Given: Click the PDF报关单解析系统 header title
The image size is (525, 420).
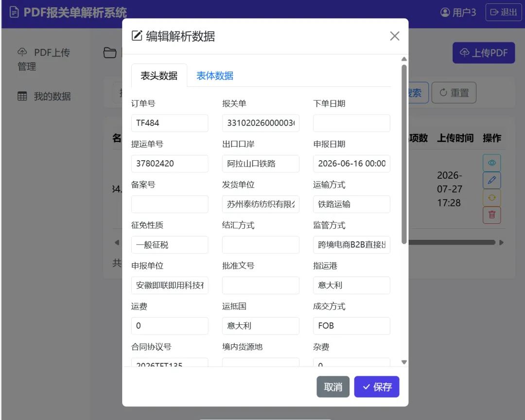Looking at the screenshot, I should (75, 13).
